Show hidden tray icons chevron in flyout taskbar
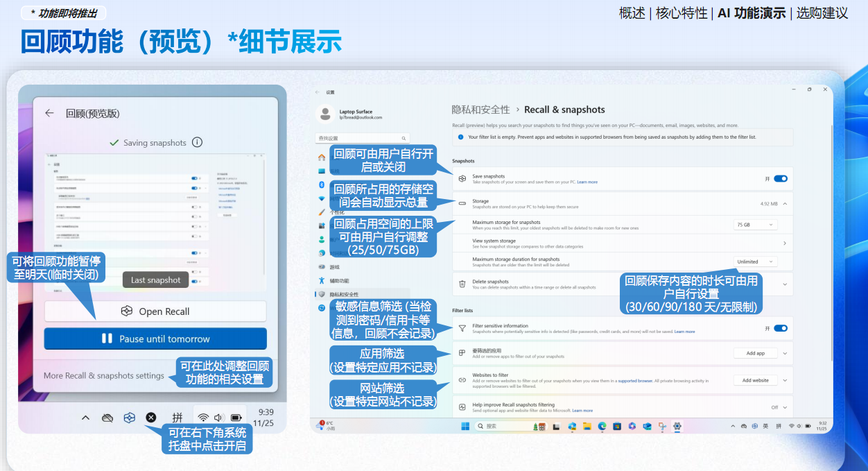The width and height of the screenshot is (868, 471). pos(85,418)
